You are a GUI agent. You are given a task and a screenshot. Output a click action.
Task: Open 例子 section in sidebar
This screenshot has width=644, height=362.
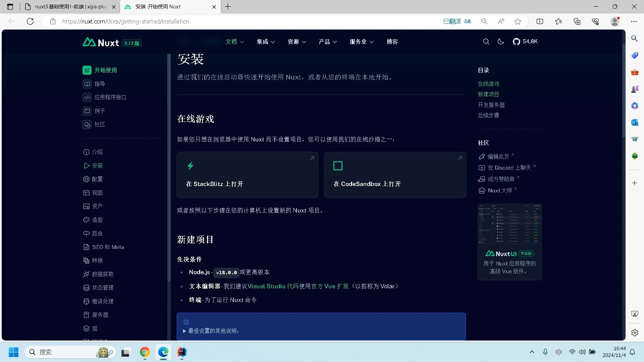coord(94,111)
